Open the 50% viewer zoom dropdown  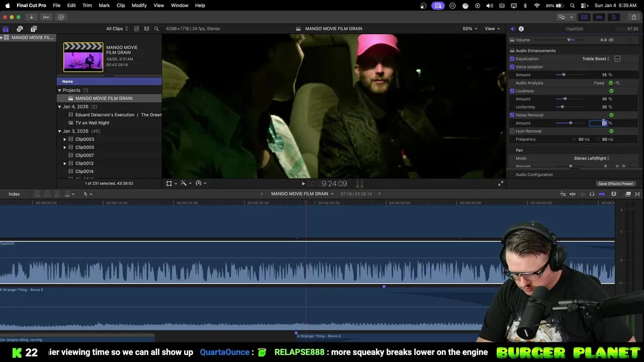[x=470, y=29]
